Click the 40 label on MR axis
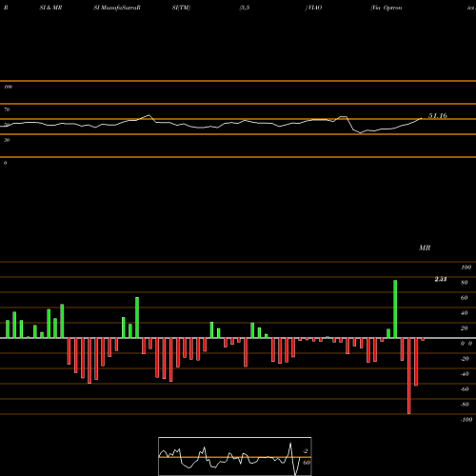The width and height of the screenshot is (476, 476). coord(465,313)
